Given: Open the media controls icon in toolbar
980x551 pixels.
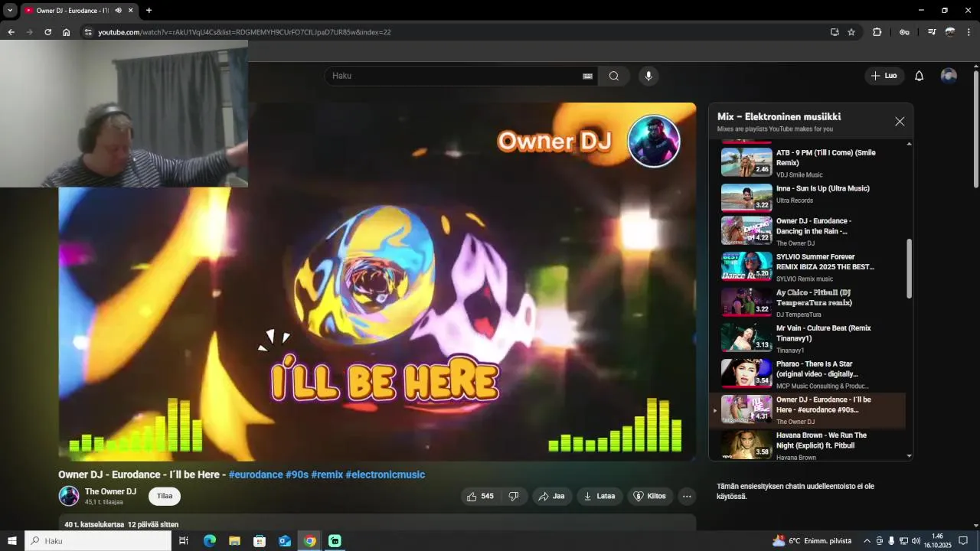Looking at the screenshot, I should (932, 32).
